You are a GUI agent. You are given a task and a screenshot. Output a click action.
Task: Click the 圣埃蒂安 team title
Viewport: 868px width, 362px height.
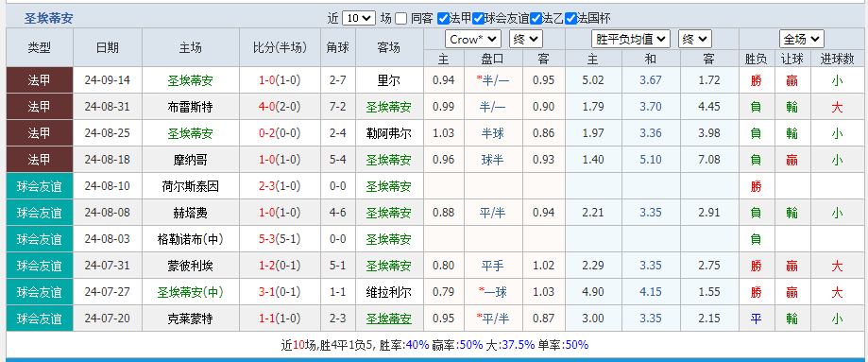(48, 18)
